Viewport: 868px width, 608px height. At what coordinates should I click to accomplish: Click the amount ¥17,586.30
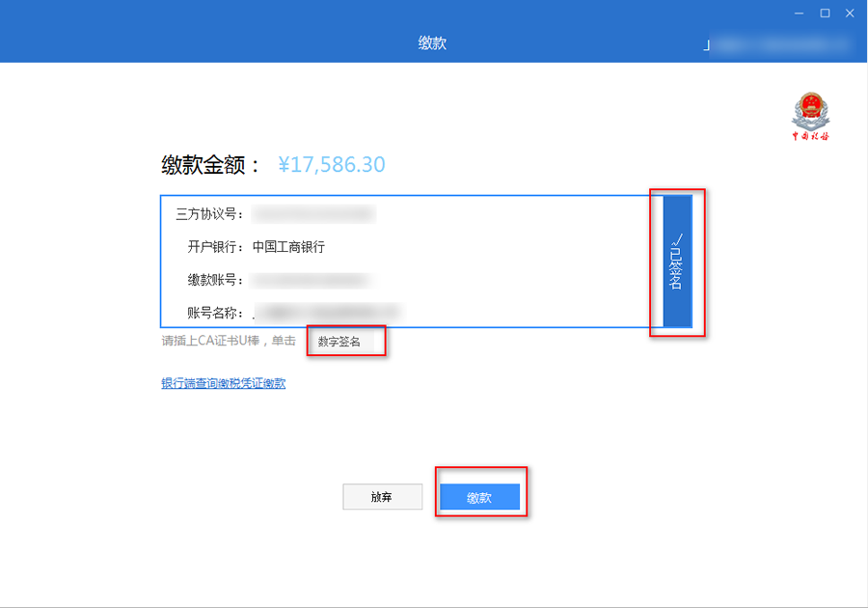pos(331,165)
